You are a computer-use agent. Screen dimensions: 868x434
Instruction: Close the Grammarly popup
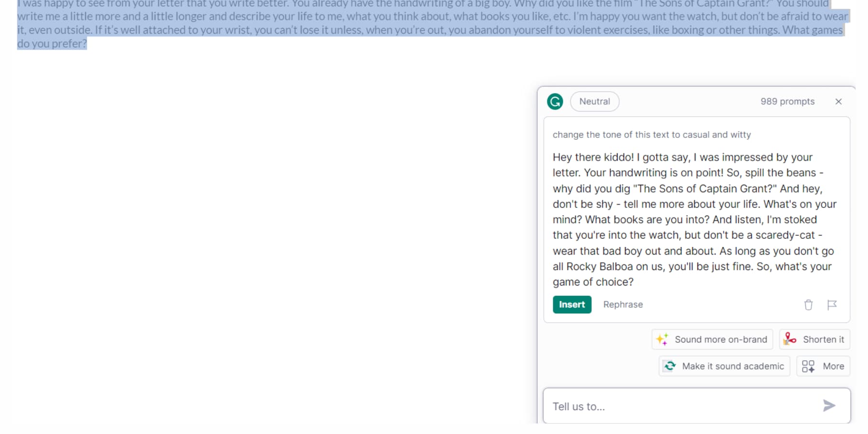coord(839,101)
